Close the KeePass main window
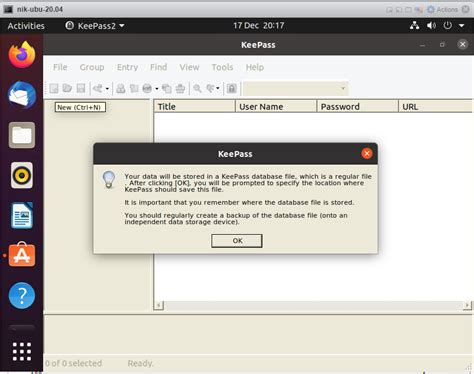Screen dimensions: 474x374 (462, 44)
